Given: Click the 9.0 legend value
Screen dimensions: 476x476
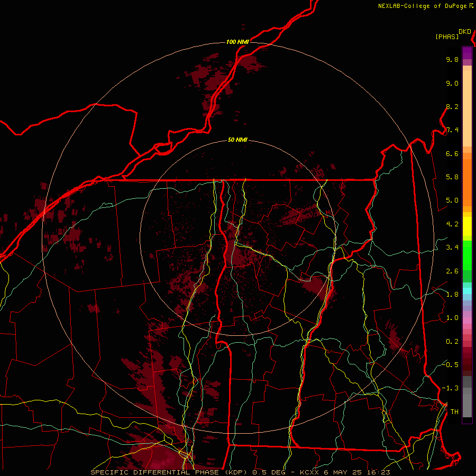Looking at the screenshot, I should [x=452, y=84].
